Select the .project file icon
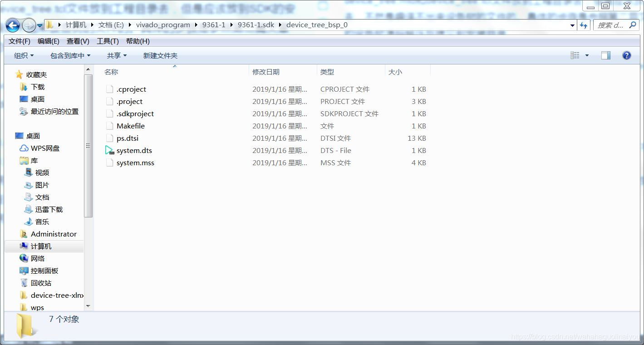644x345 pixels. click(x=109, y=101)
